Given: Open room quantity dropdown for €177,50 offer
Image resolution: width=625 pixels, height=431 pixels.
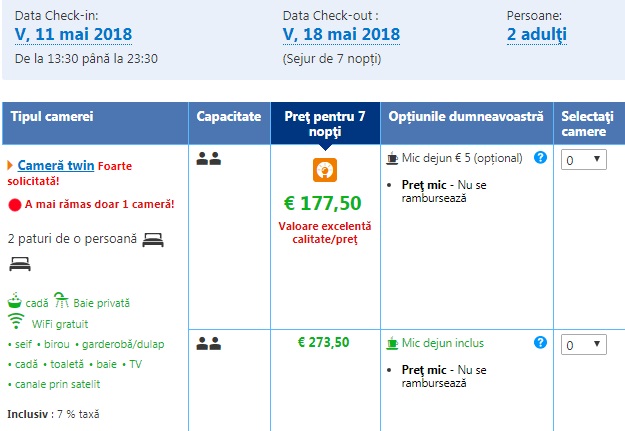Looking at the screenshot, I should click(583, 160).
